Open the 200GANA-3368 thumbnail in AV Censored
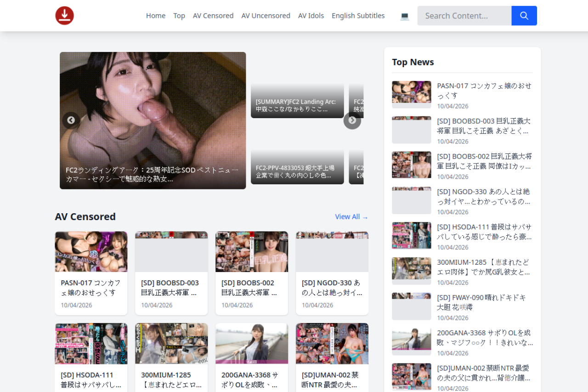The width and height of the screenshot is (588, 392). pyautogui.click(x=252, y=344)
